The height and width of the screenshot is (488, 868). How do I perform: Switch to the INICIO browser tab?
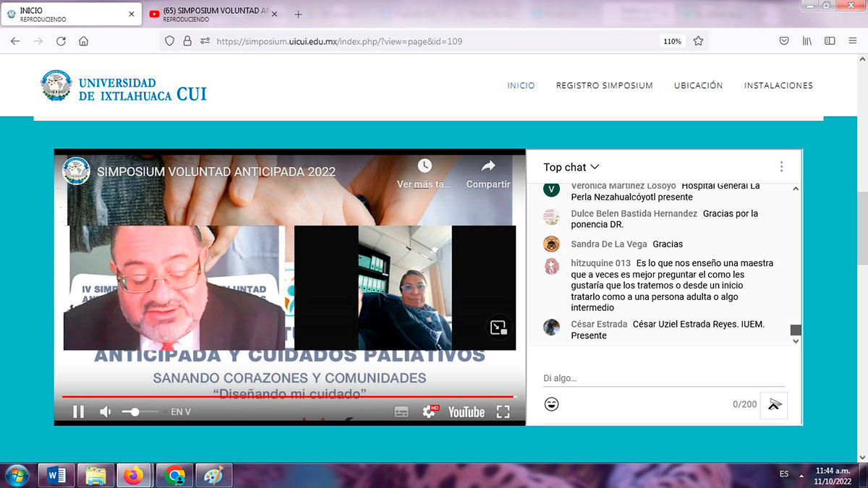tap(71, 14)
